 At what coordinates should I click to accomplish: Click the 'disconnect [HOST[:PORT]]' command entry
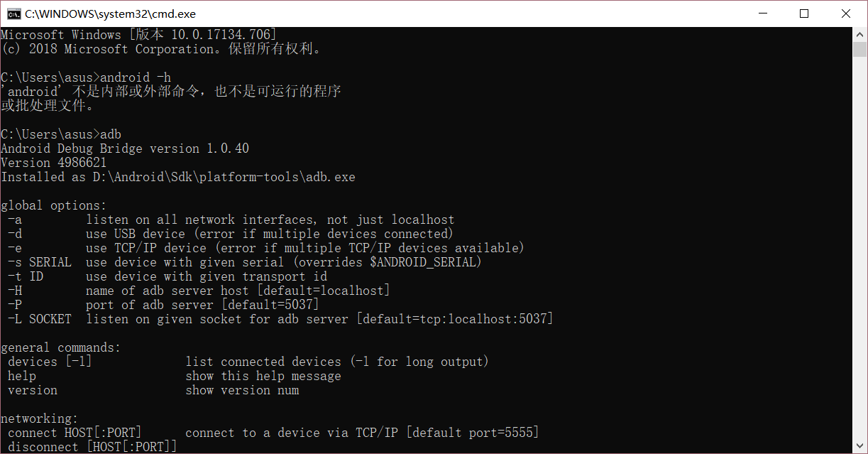(x=92, y=447)
